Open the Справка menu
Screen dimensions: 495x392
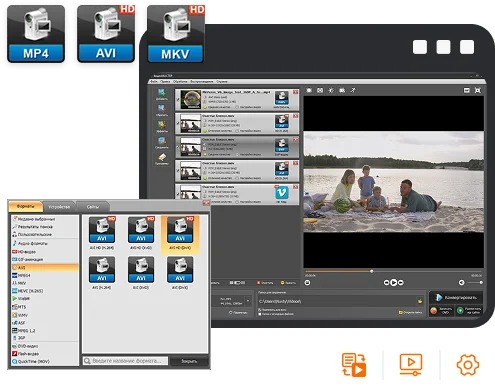tap(222, 81)
